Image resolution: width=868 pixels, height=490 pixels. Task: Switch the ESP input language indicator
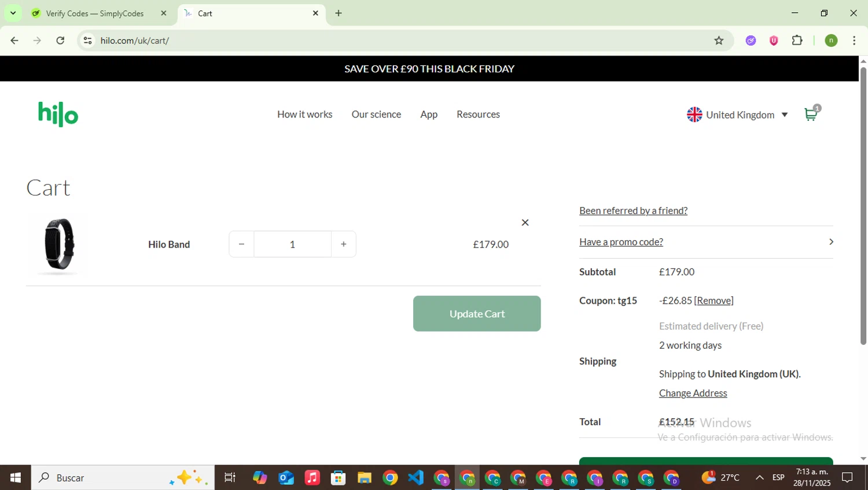pos(778,478)
